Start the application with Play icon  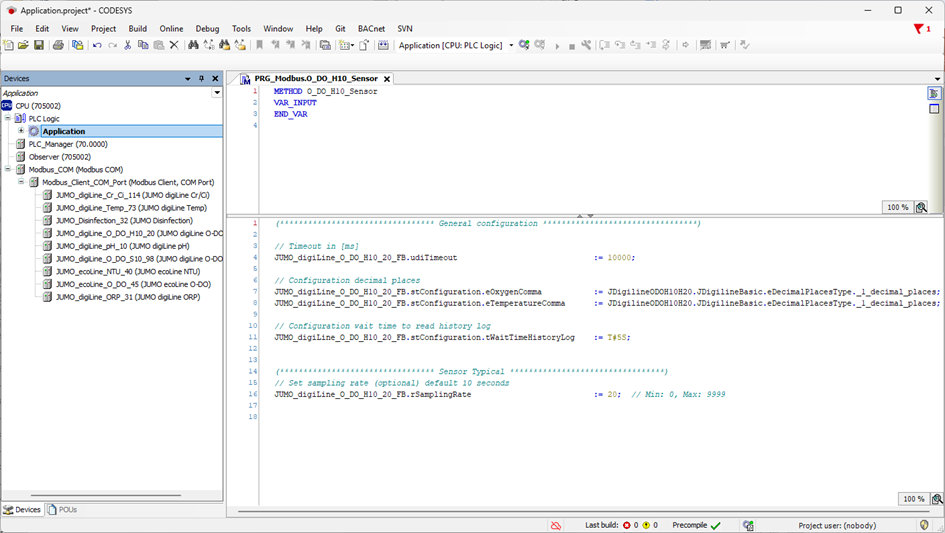click(x=557, y=46)
